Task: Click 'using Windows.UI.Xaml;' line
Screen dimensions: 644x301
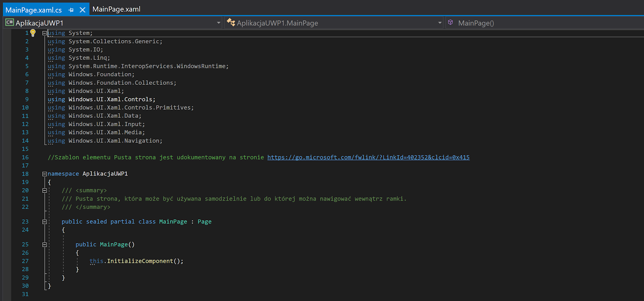Action: coord(86,91)
